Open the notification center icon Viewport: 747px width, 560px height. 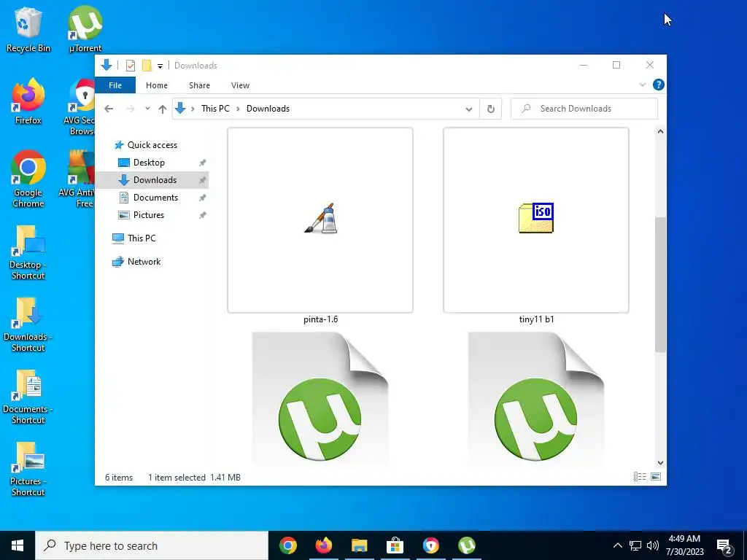click(724, 547)
